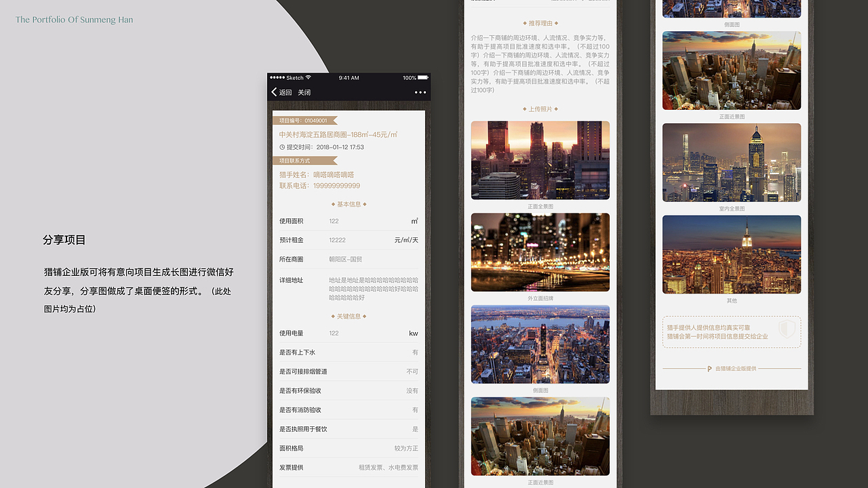Click 较为方正 in the 面积格局 row
Viewport: 868px width, 488px height.
click(x=406, y=449)
